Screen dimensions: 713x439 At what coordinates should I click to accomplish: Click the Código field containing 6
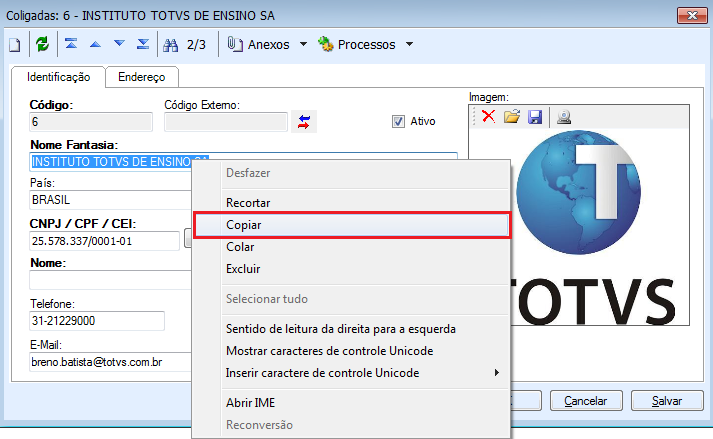91,122
